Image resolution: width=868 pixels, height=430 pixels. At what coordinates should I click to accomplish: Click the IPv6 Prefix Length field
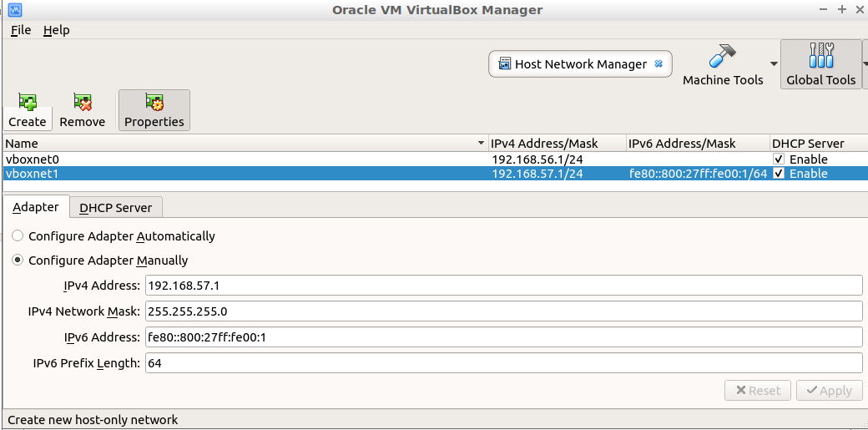[x=504, y=363]
